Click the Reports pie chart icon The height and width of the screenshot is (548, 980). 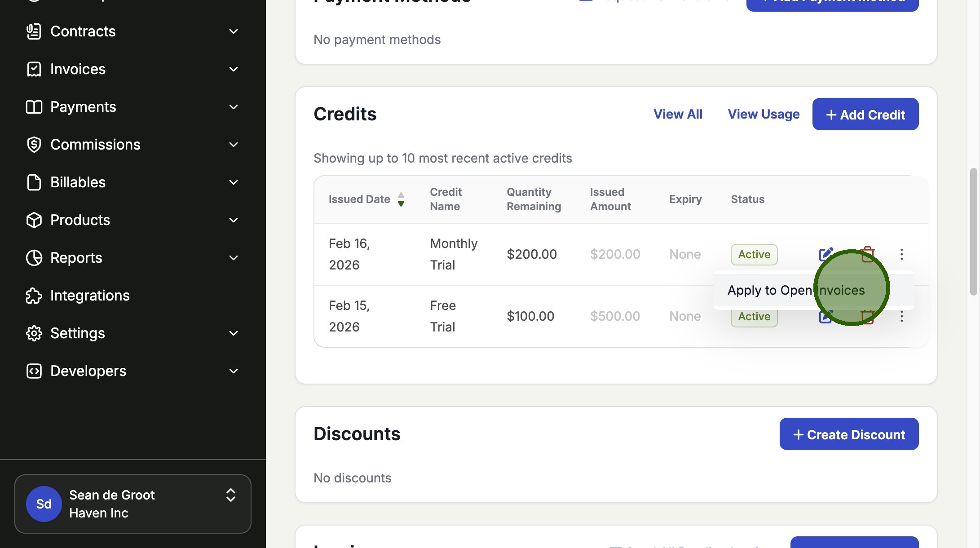pyautogui.click(x=34, y=258)
